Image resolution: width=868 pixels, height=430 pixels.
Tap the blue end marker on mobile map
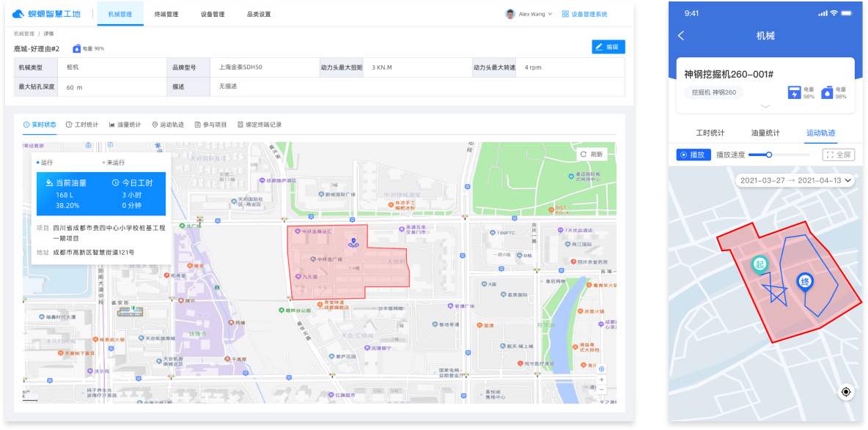[804, 282]
